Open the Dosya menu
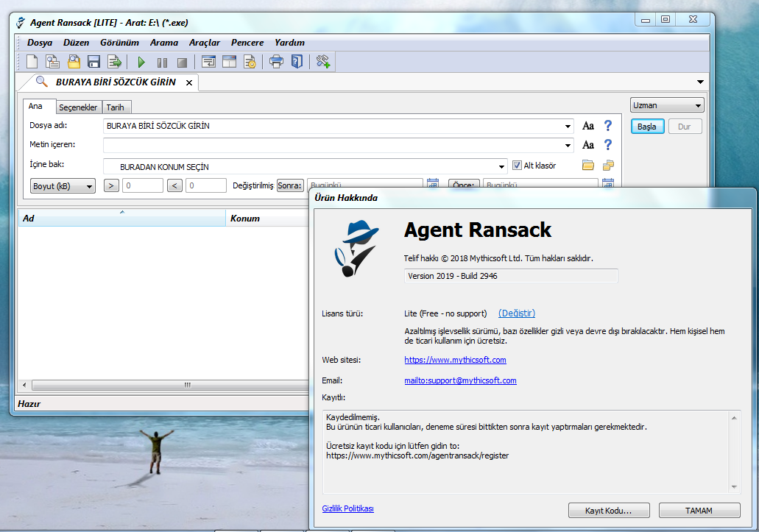 point(40,43)
